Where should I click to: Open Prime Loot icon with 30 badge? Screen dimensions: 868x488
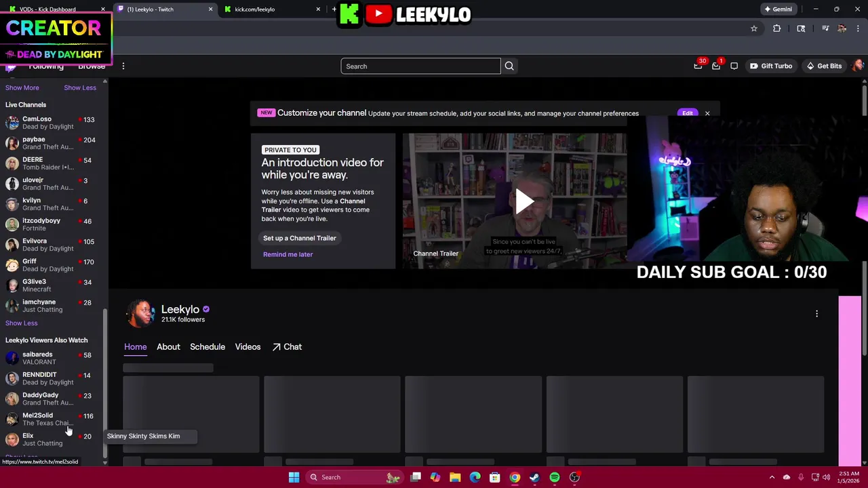[698, 66]
